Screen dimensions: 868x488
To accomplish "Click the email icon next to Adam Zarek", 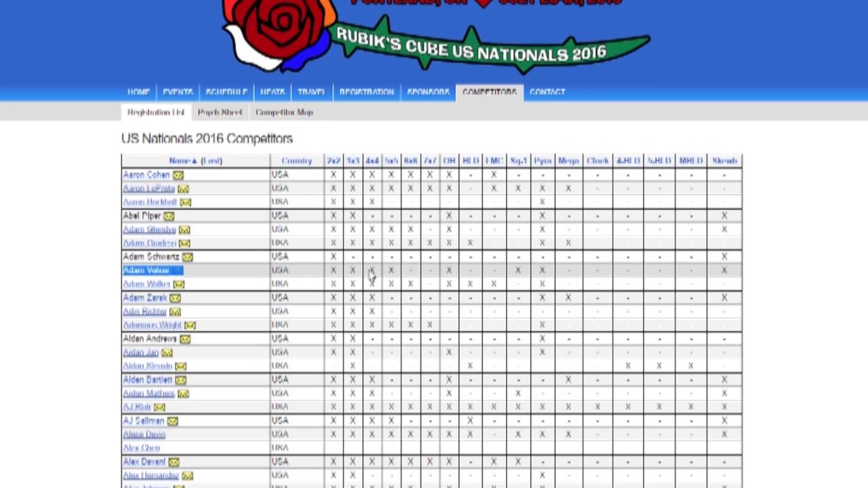I will click(x=175, y=298).
